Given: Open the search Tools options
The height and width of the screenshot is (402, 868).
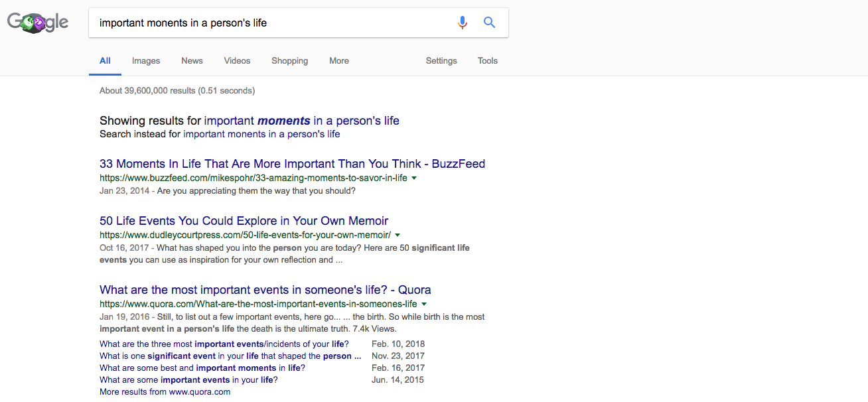Looking at the screenshot, I should tap(487, 60).
